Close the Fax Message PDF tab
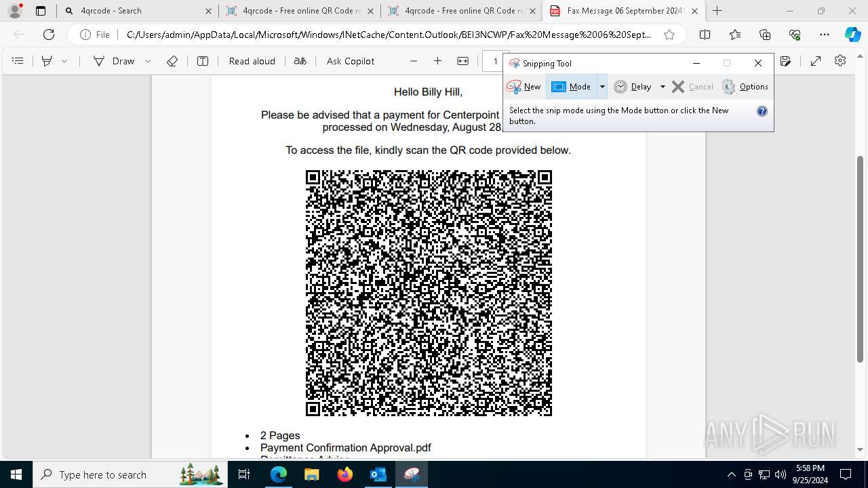 click(x=694, y=11)
